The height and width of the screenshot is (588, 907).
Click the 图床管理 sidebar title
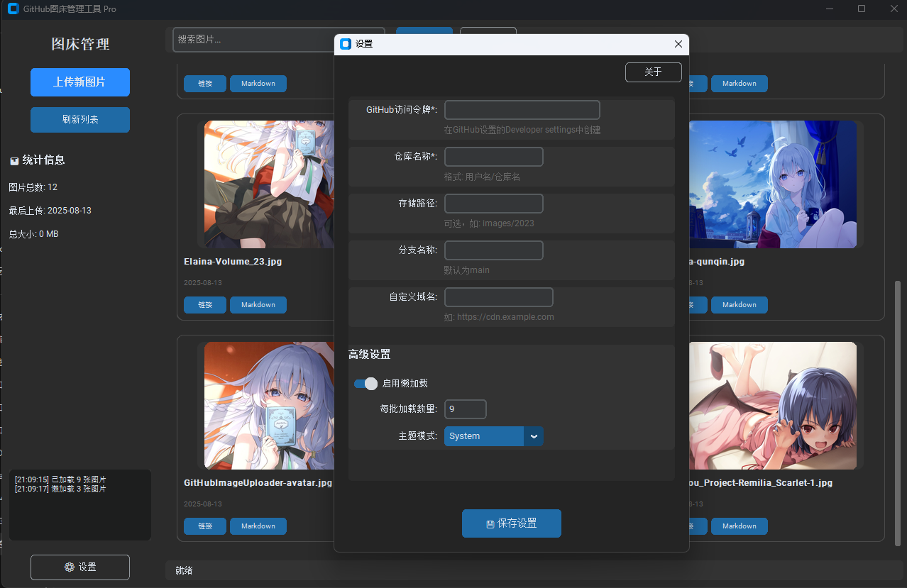(80, 44)
